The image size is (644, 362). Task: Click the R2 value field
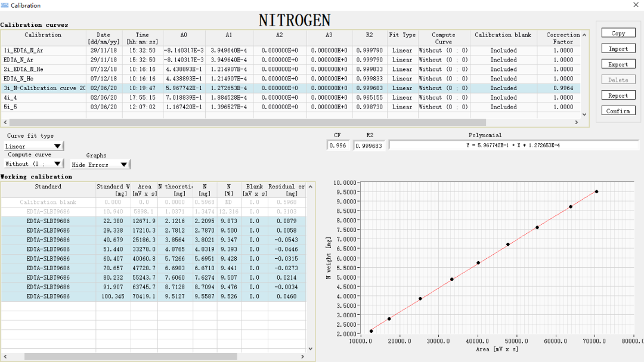[370, 146]
